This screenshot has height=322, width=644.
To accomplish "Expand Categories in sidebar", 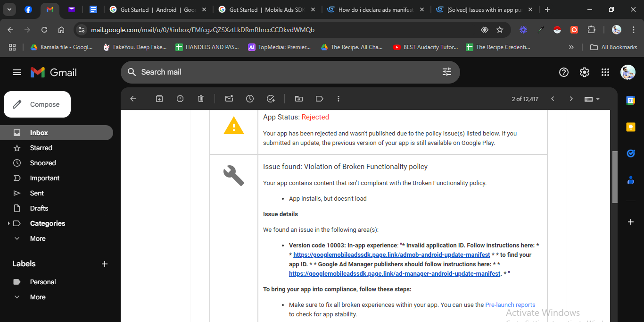I will tap(8, 223).
